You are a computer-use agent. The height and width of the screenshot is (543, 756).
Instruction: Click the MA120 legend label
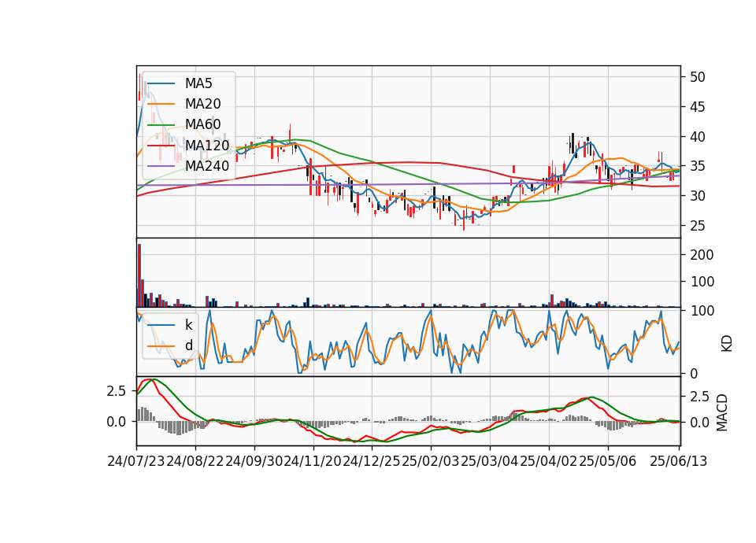[207, 145]
